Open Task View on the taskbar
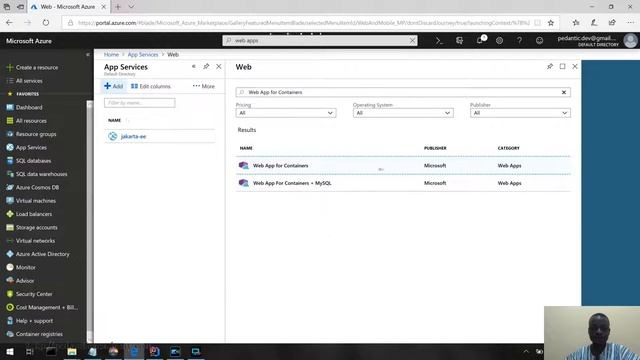Image resolution: width=640 pixels, height=360 pixels. [x=29, y=351]
